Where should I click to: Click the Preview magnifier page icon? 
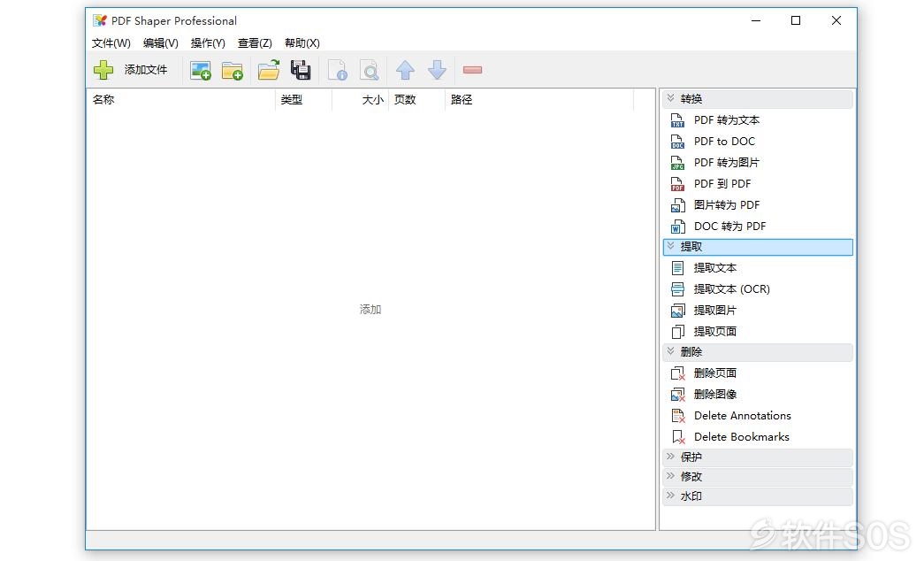[370, 70]
